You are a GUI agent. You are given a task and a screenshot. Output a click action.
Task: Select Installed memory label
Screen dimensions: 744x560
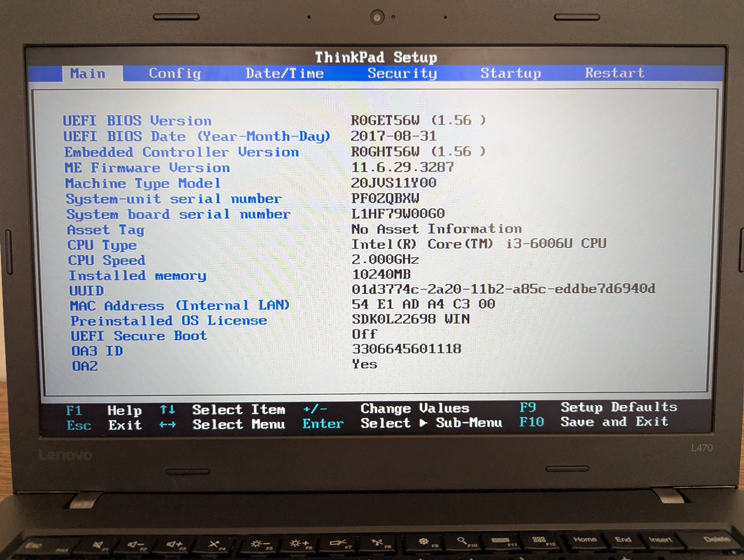[x=138, y=276]
